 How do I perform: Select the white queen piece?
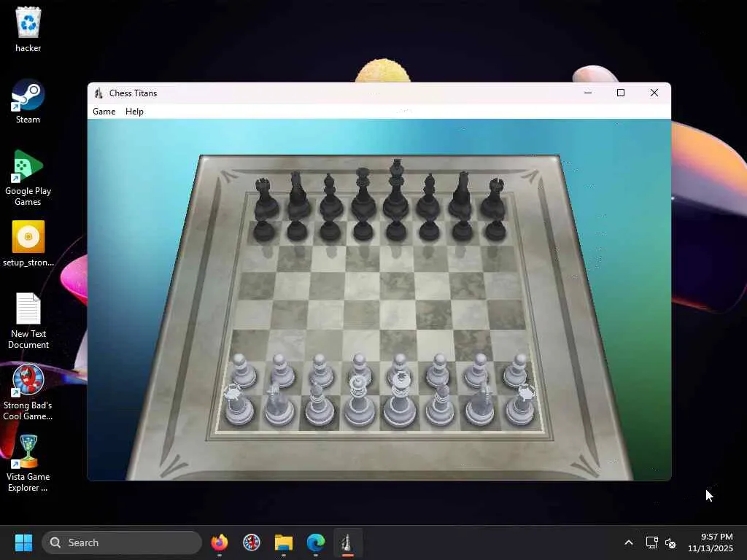pos(359,401)
